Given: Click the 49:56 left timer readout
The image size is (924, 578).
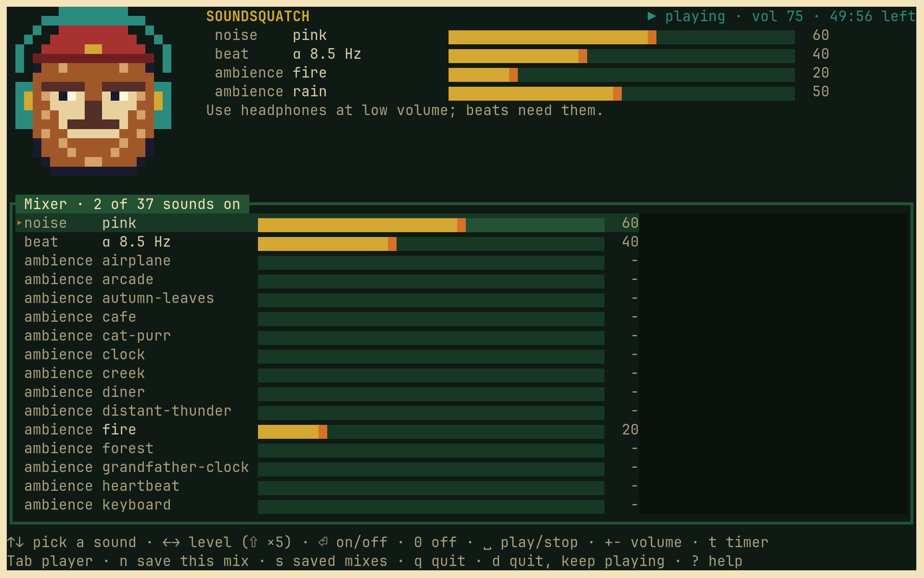Looking at the screenshot, I should coord(873,16).
